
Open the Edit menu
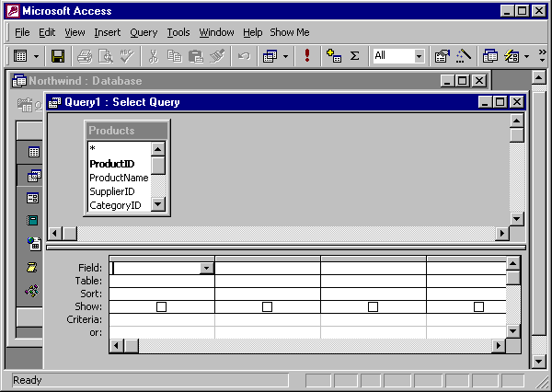pyautogui.click(x=47, y=32)
